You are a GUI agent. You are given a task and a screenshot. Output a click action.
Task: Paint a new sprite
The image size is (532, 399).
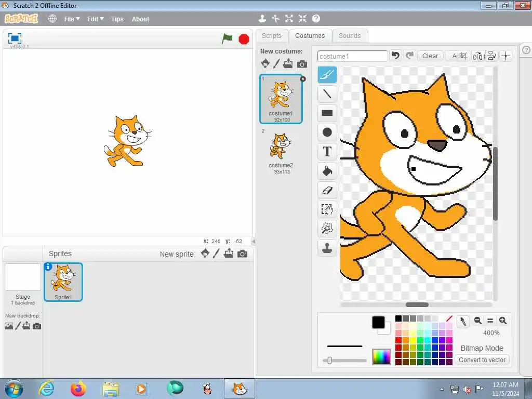pyautogui.click(x=216, y=254)
